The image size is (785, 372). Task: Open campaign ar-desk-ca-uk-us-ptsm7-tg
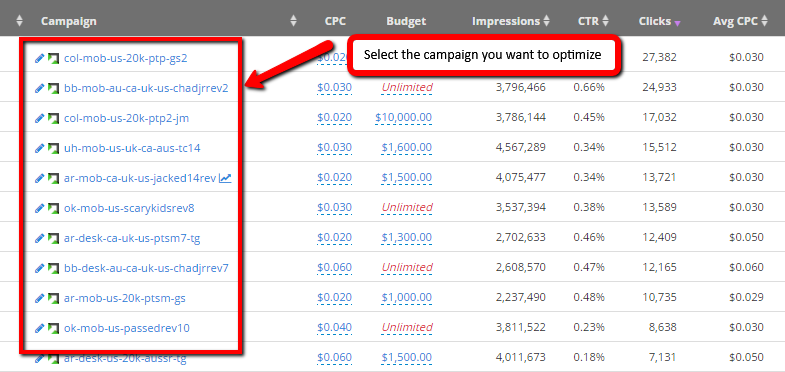(x=132, y=238)
